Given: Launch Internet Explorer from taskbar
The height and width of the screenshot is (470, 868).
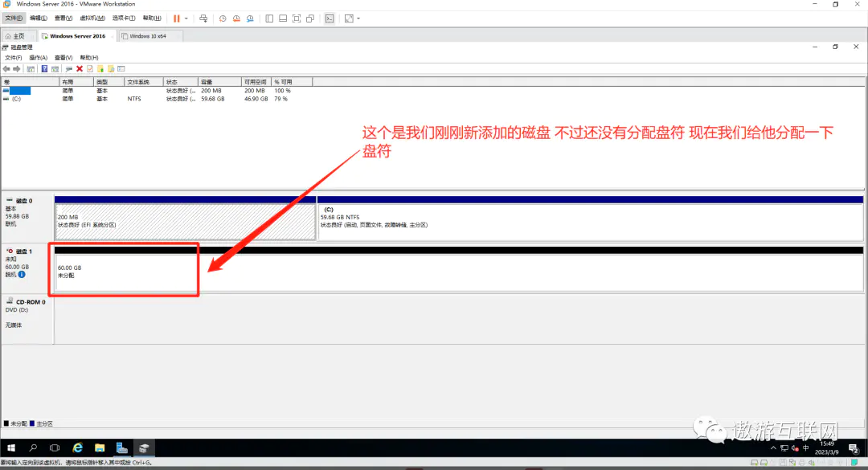Looking at the screenshot, I should coord(77,448).
